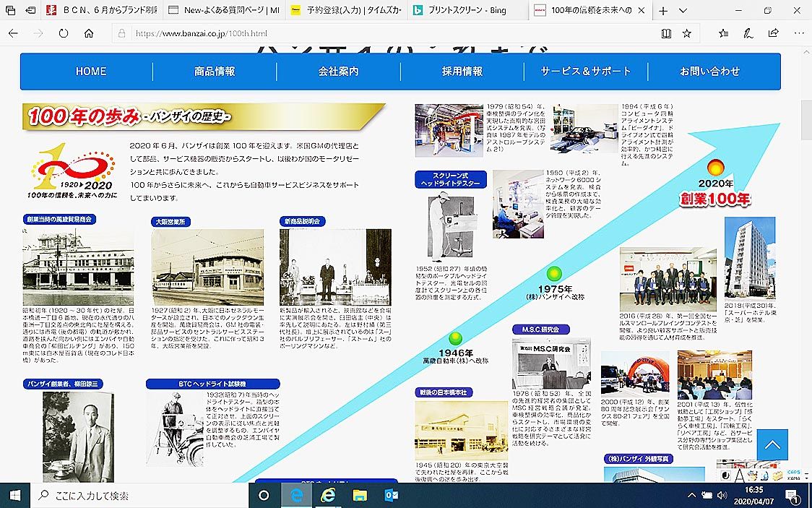The image size is (812, 508).
Task: Open the volume control in system tray
Action: click(722, 496)
